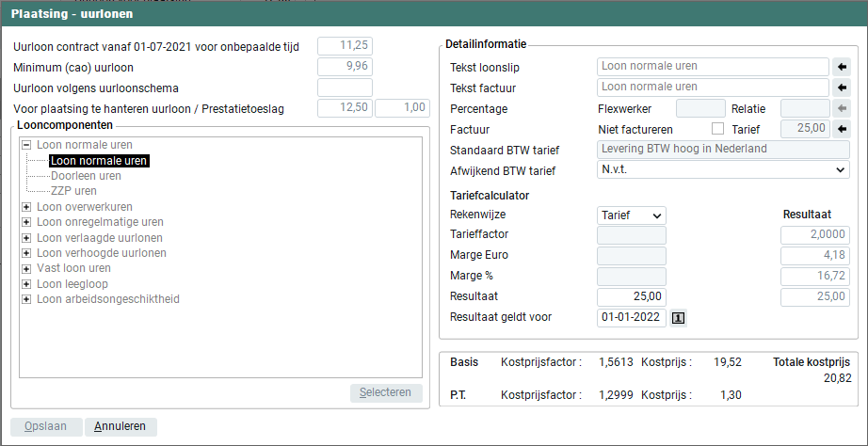Open the date picker for Resultaat geldt voor
Screen dimensions: 868x446
pyautogui.click(x=678, y=317)
